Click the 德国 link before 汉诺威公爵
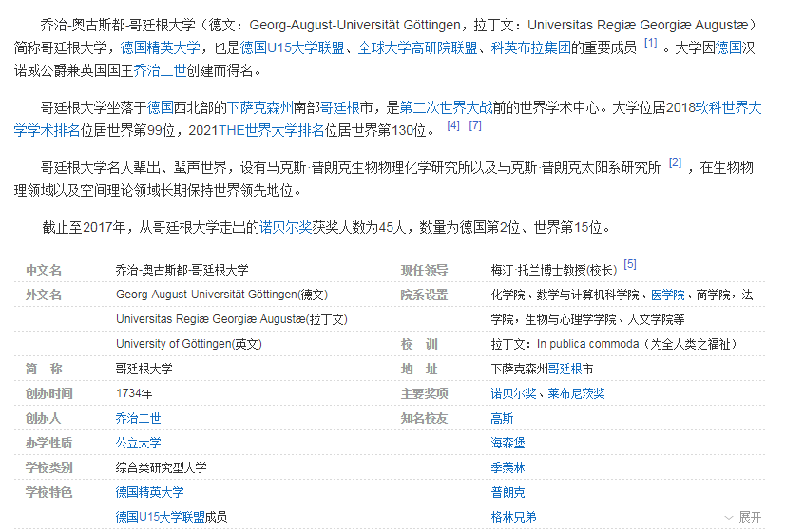This screenshot has height=532, width=785. [728, 48]
